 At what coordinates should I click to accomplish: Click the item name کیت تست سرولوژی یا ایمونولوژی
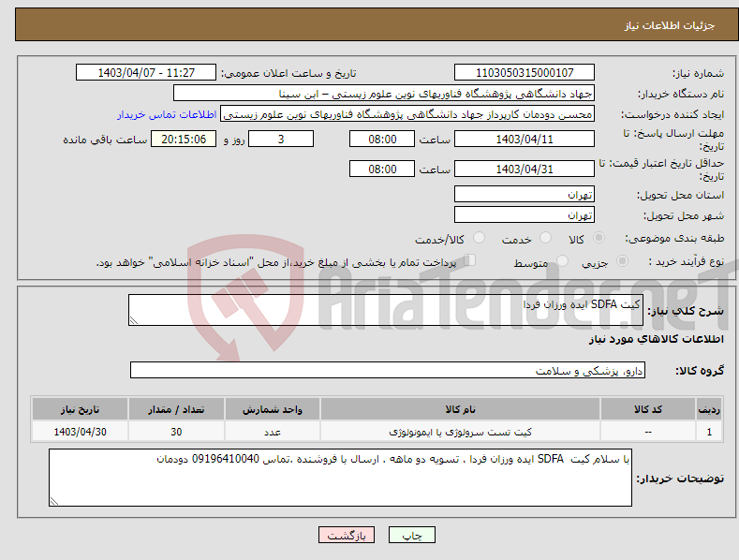460,432
